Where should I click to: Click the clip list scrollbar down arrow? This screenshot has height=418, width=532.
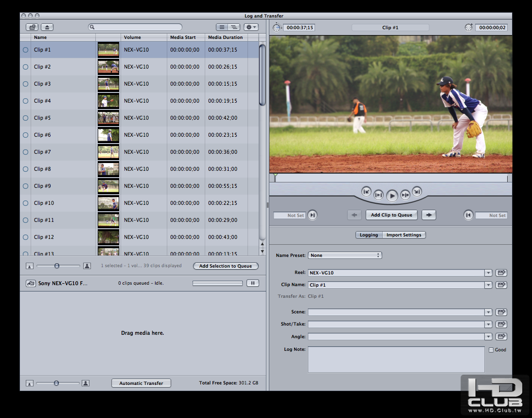coord(262,252)
